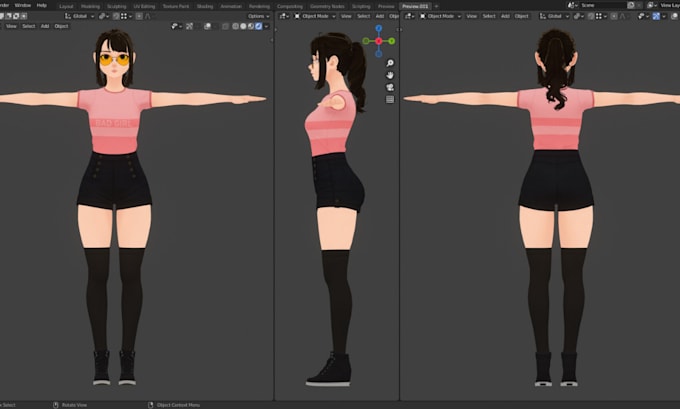Open the Options dropdown
680x409 pixels.
[x=258, y=16]
